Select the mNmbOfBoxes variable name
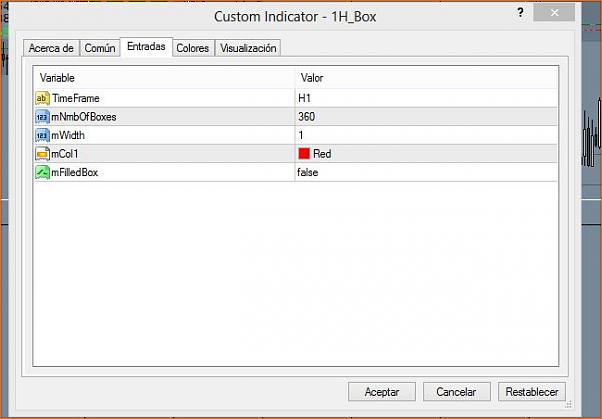This screenshot has height=419, width=602. click(x=84, y=117)
